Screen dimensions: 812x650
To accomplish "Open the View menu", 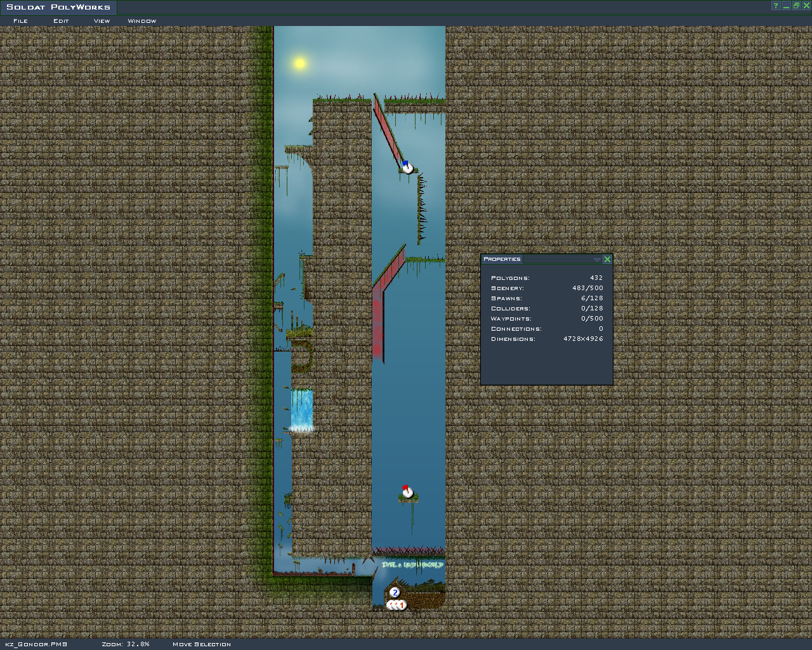I will (x=101, y=21).
